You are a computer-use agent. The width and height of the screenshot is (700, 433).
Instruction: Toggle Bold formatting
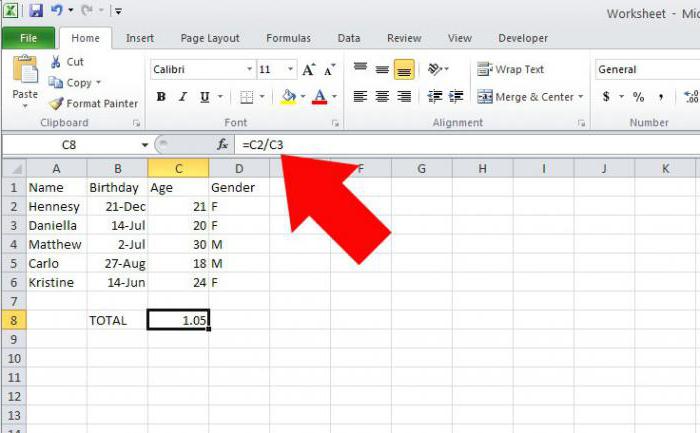161,97
